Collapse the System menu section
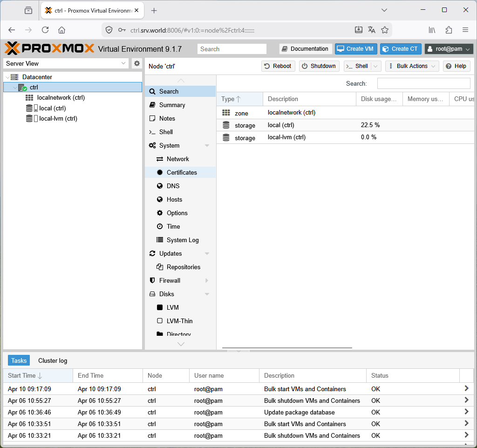Image resolution: width=477 pixels, height=448 pixels. (x=207, y=146)
